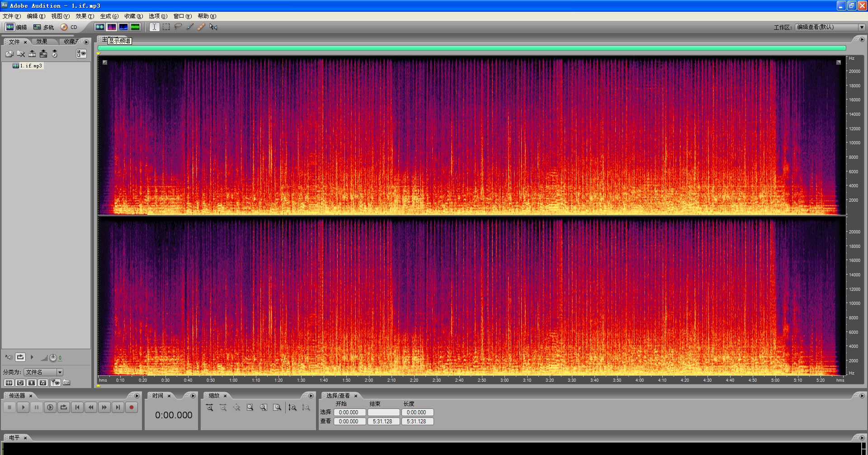Open Files panel display options eye icon
The image size is (868, 455).
tap(81, 54)
